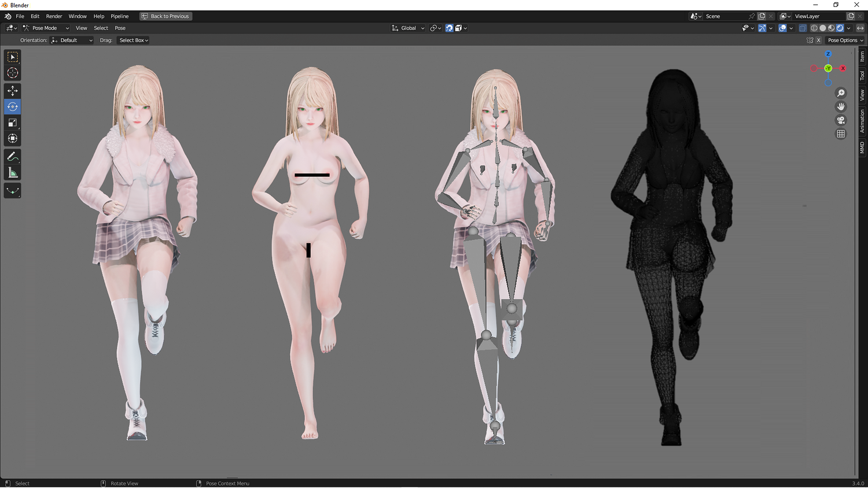
Task: Click the X mirror button in the tool settings
Action: pos(818,40)
